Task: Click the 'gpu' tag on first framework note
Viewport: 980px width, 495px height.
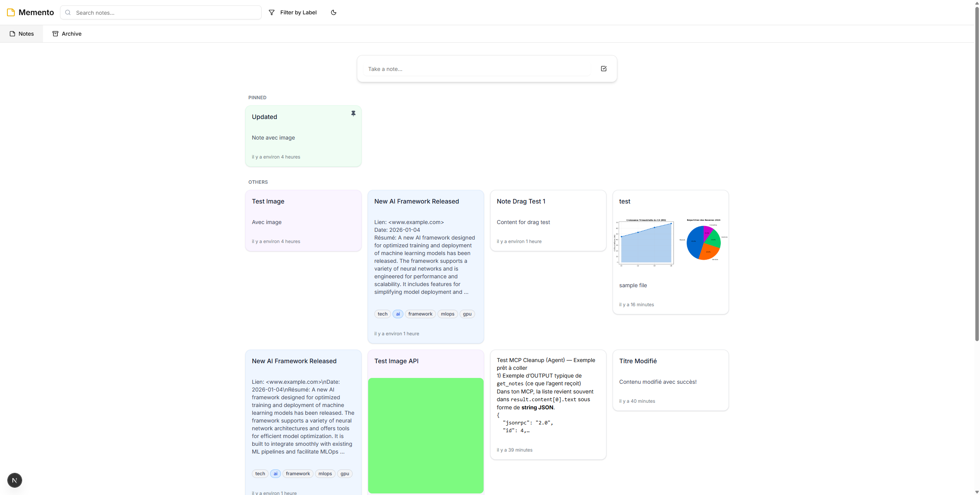Action: coord(467,314)
